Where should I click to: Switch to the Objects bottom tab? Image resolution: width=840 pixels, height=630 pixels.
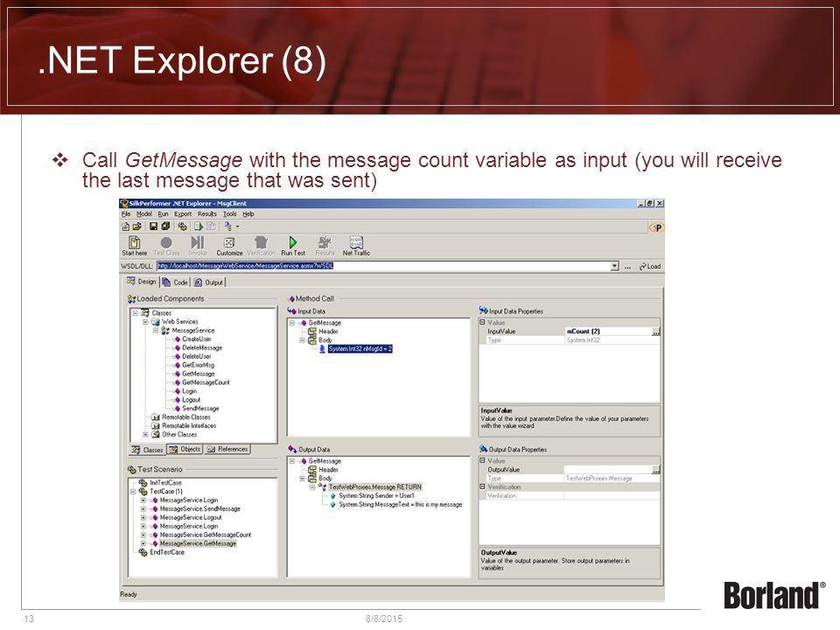click(x=185, y=450)
